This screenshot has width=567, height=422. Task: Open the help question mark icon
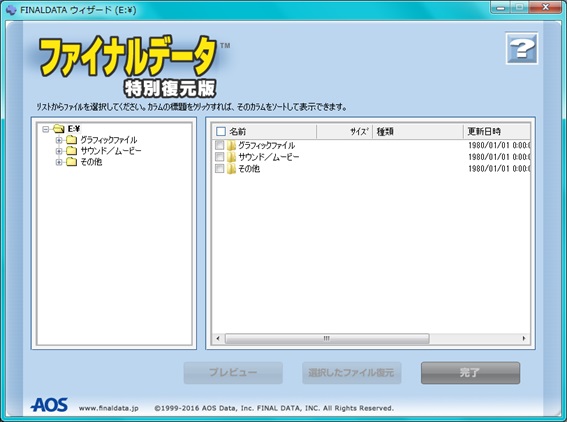pyautogui.click(x=521, y=48)
